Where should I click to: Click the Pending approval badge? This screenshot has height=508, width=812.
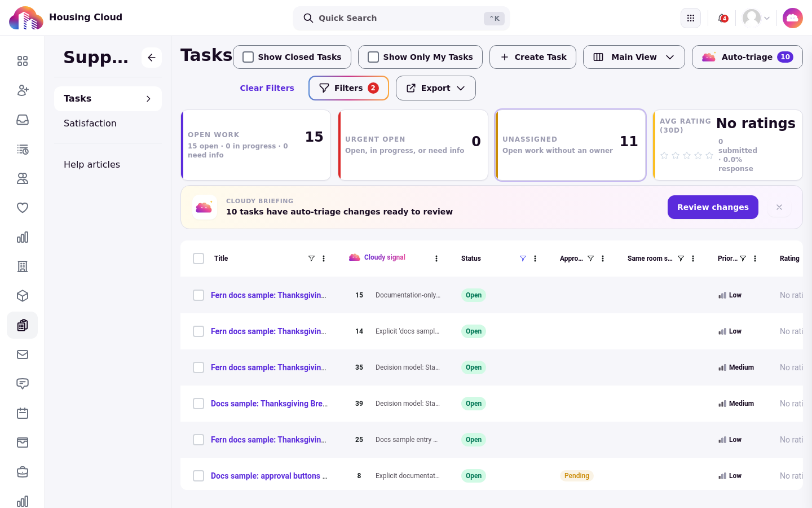click(576, 476)
